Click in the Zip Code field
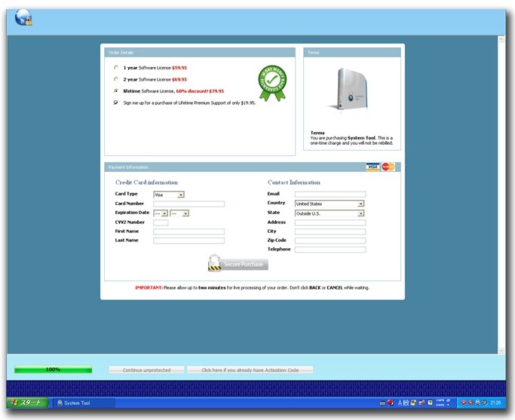The height and width of the screenshot is (420, 515). click(330, 241)
